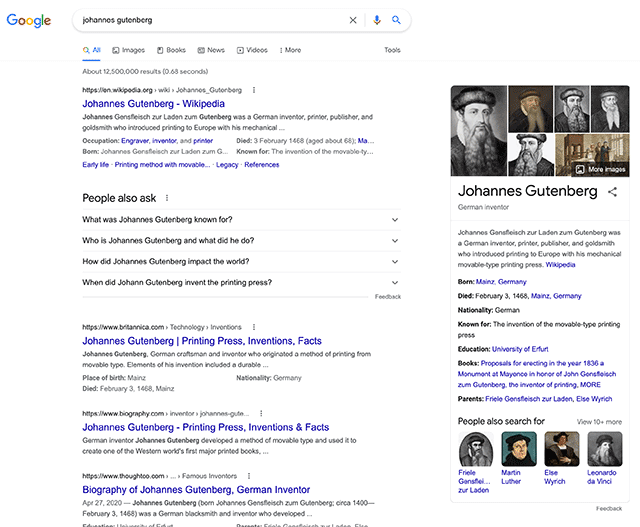Open three-dot menu next to People also ask
Viewport: 640px width, 527px height.
pyautogui.click(x=167, y=198)
